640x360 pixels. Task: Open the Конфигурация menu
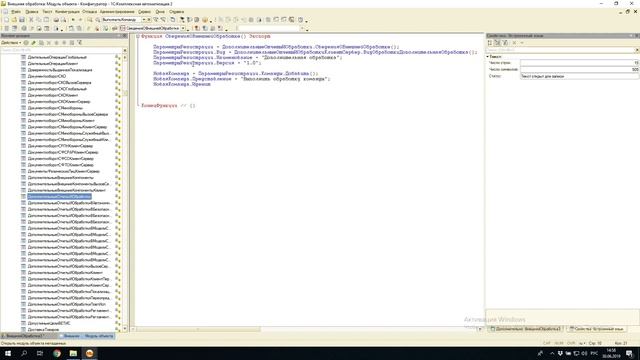67,12
